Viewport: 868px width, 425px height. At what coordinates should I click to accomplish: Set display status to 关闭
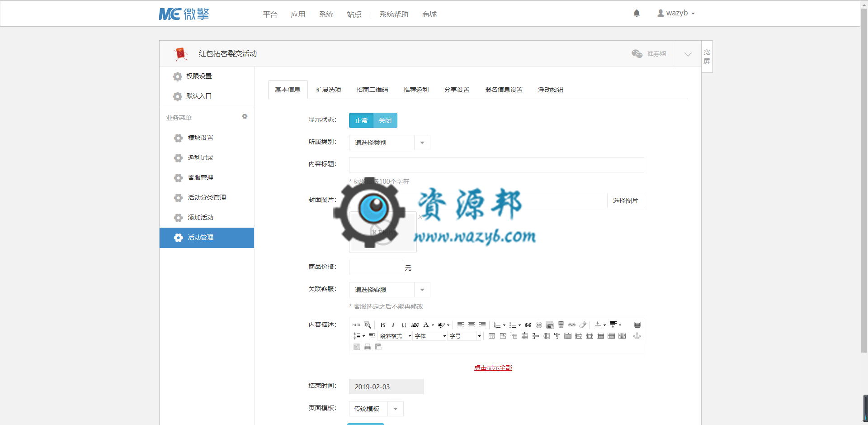tap(385, 120)
